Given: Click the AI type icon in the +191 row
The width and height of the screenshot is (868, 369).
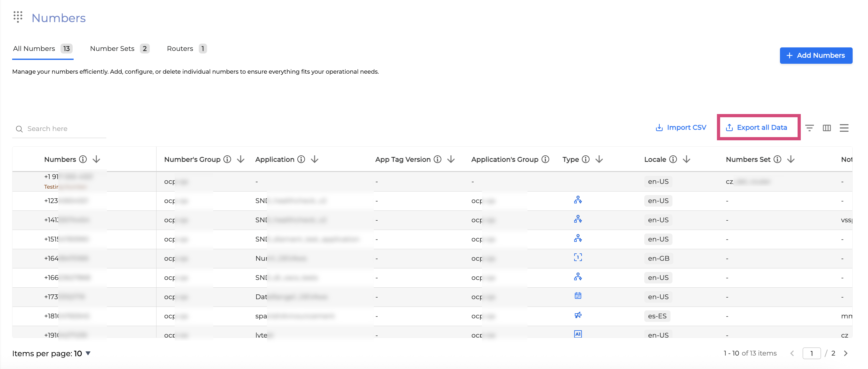Looking at the screenshot, I should click(x=578, y=334).
